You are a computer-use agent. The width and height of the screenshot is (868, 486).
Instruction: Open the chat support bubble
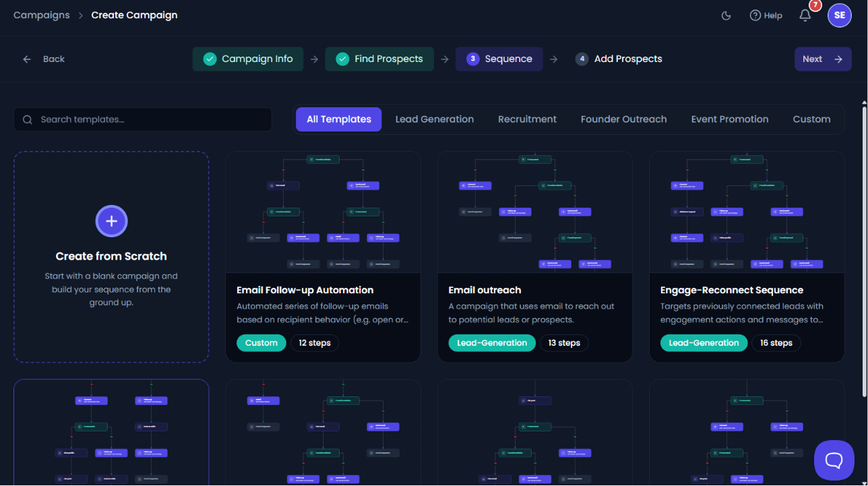click(834, 460)
